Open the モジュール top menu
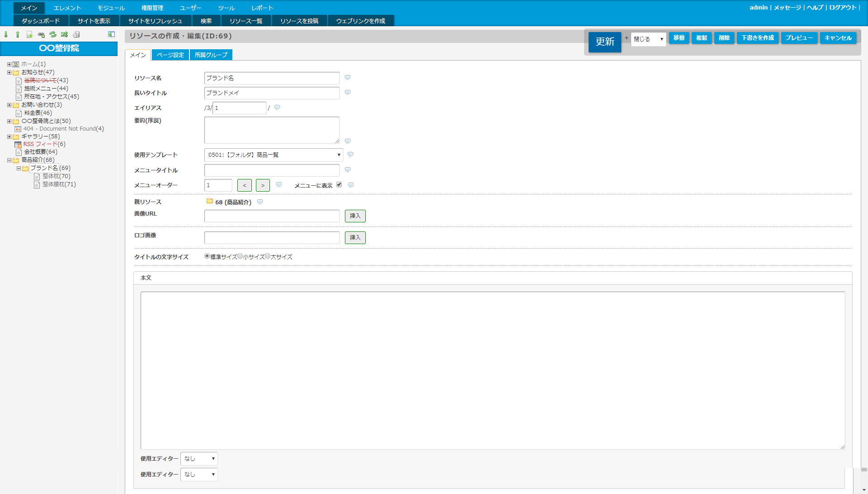 111,8
